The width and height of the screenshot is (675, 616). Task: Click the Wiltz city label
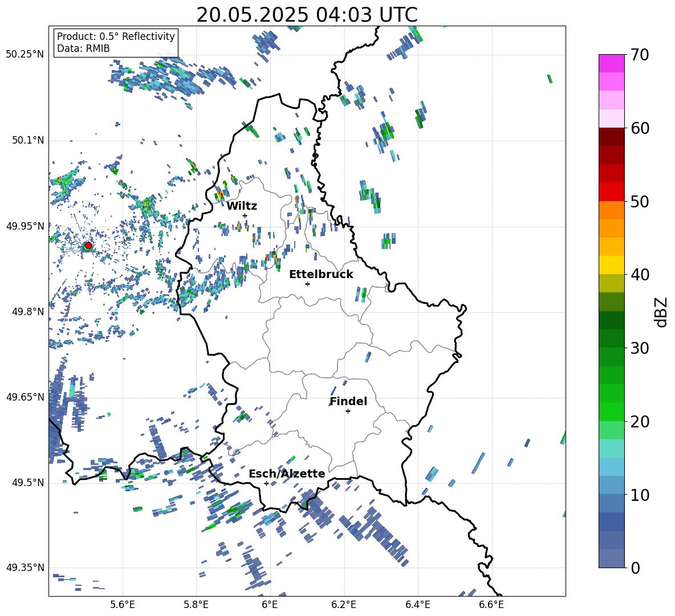[242, 206]
